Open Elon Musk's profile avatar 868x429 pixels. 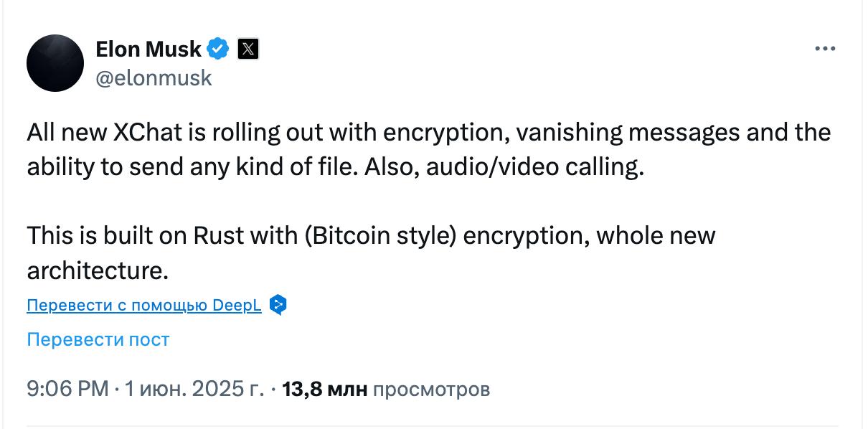point(55,63)
